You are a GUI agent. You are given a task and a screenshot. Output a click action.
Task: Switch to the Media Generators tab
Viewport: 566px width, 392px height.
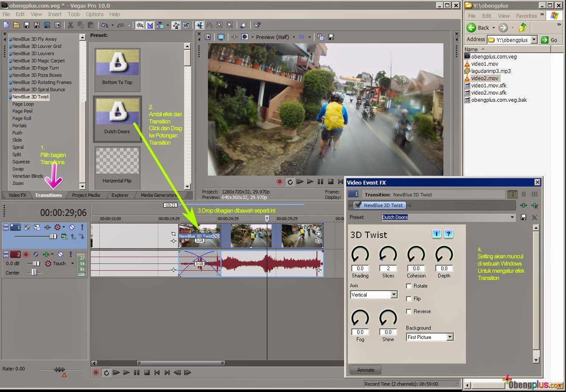(x=159, y=195)
